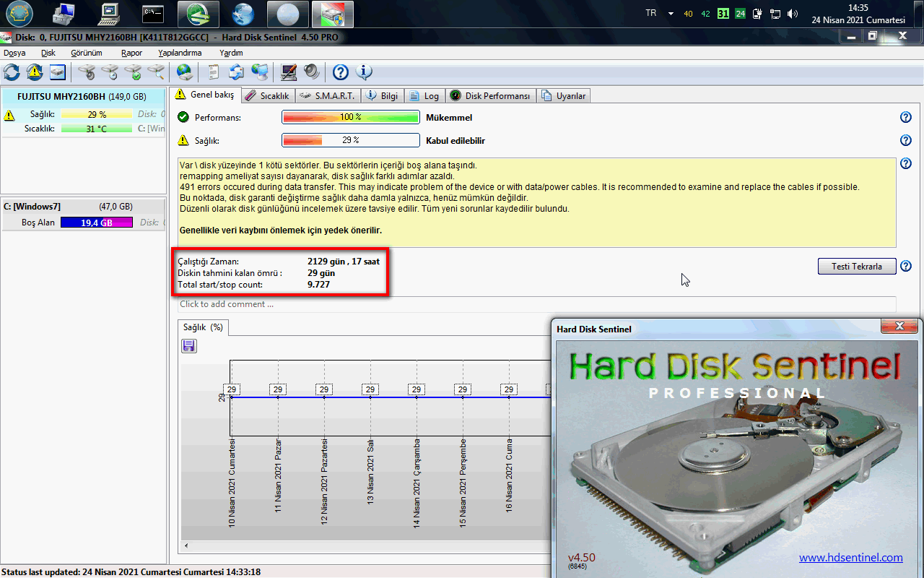Image resolution: width=924 pixels, height=578 pixels.
Task: Open configuration monitor-with-pen toolbar icon
Action: tap(289, 72)
